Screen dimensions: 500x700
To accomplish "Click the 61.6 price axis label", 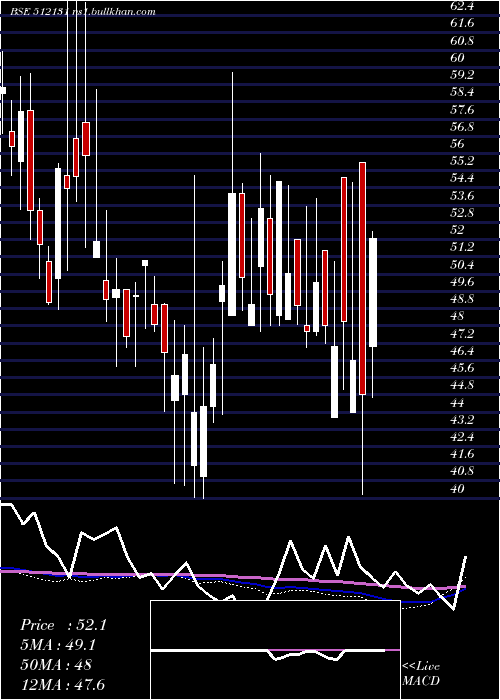I will (462, 23).
